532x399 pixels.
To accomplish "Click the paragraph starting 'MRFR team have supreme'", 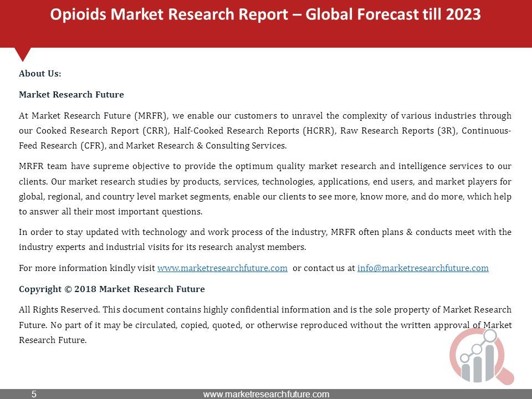I will coord(265,188).
